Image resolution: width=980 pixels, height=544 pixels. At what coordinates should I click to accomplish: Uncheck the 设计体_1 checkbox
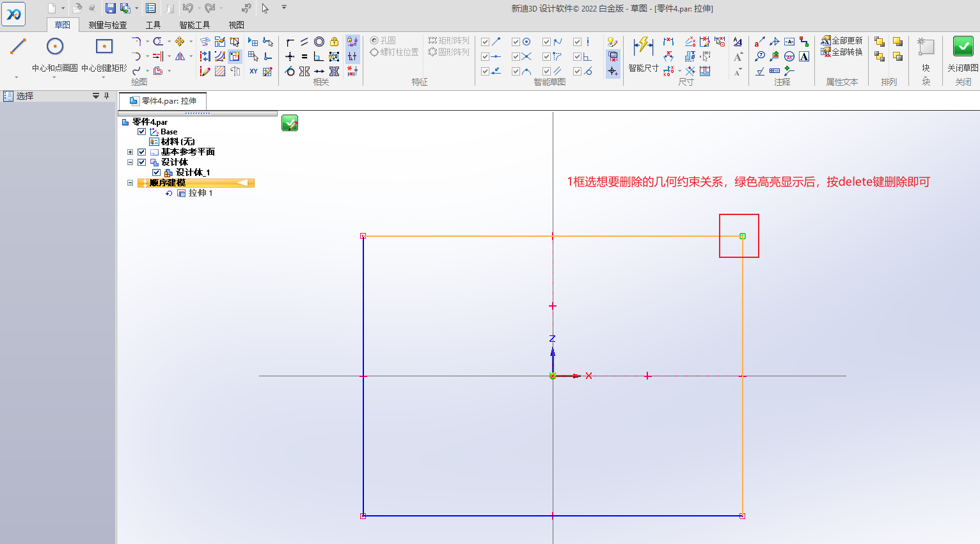coord(156,173)
